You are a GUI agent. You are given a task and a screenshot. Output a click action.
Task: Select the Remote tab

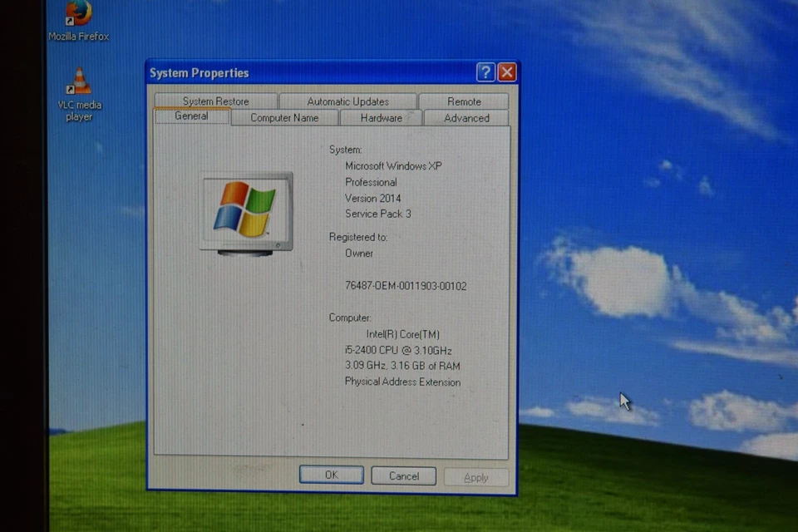[464, 101]
